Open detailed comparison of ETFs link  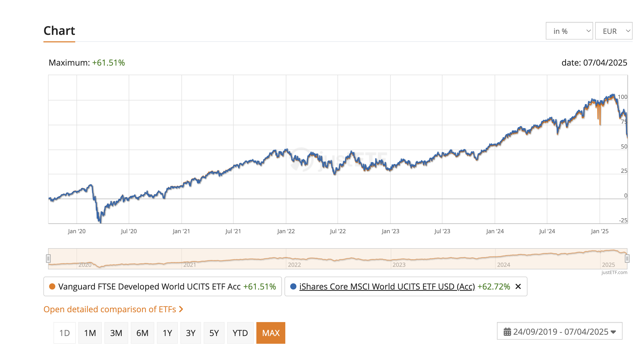110,309
